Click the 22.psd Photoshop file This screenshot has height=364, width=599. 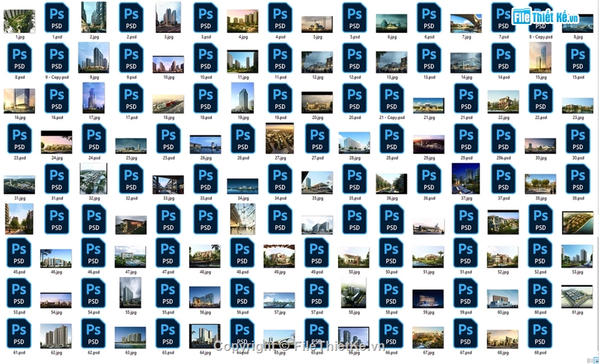(540, 98)
